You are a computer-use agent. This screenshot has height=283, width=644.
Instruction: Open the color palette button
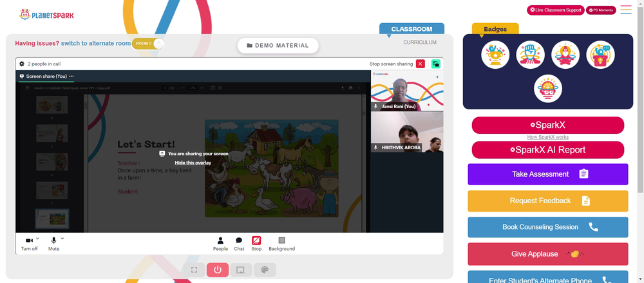tap(265, 270)
